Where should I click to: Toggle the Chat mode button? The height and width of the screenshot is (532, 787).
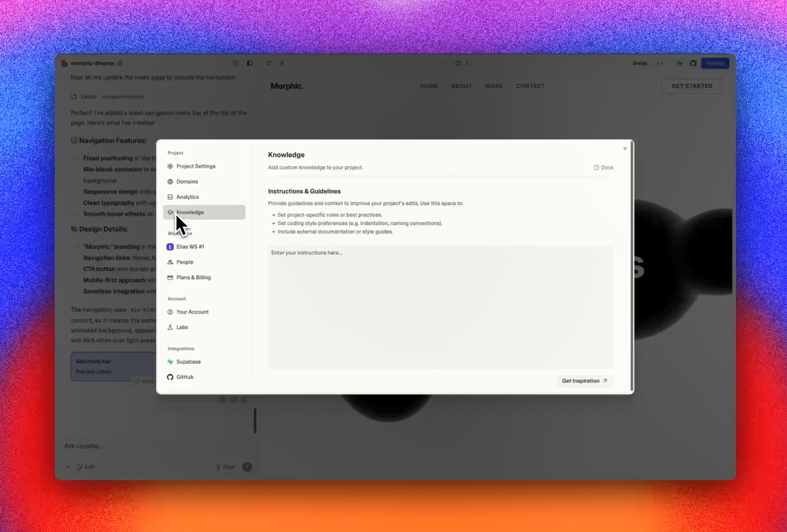coord(225,467)
